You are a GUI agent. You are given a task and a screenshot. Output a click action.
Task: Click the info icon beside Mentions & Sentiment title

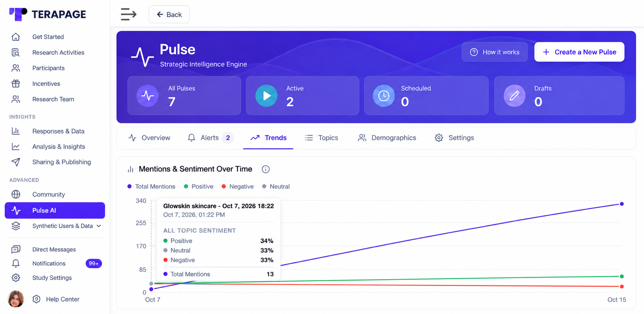pos(265,169)
